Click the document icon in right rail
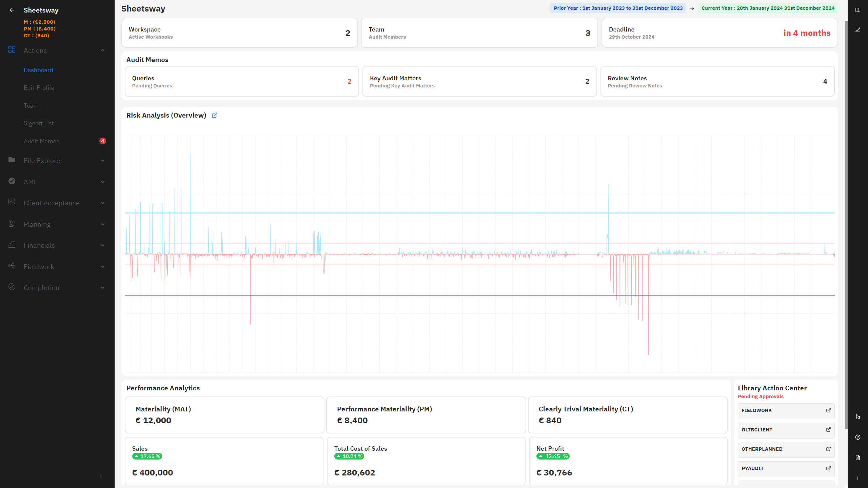This screenshot has height=488, width=868. coord(858,457)
